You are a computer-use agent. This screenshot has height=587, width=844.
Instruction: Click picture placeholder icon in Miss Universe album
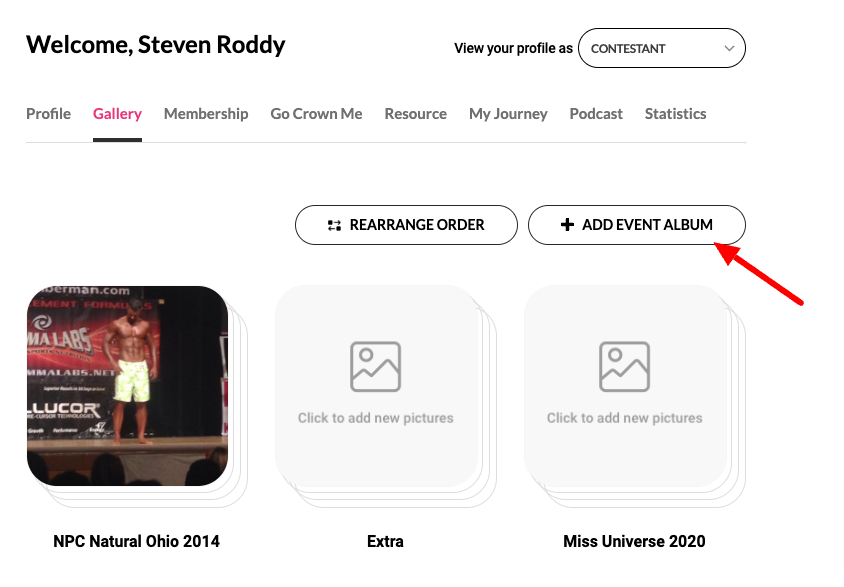coord(624,366)
